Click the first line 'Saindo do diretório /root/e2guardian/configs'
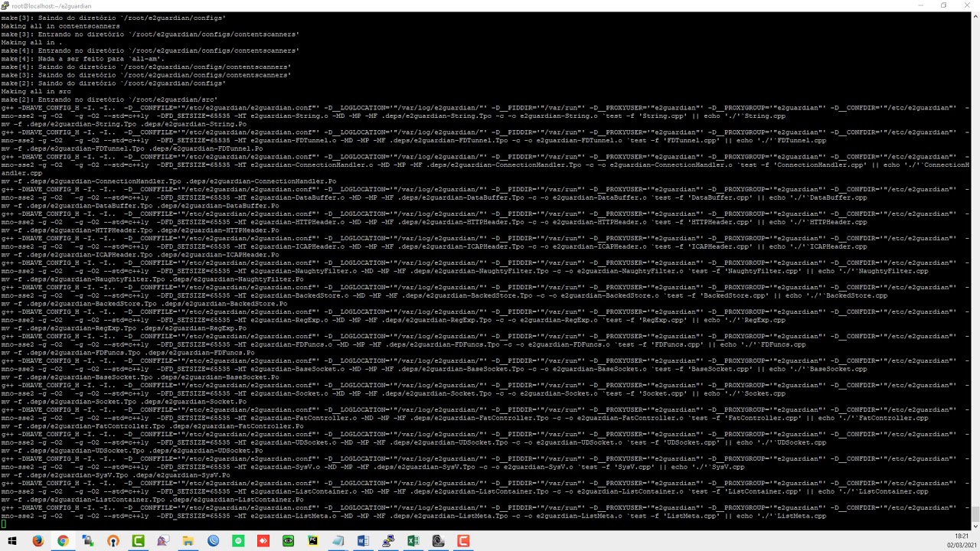 [113, 18]
